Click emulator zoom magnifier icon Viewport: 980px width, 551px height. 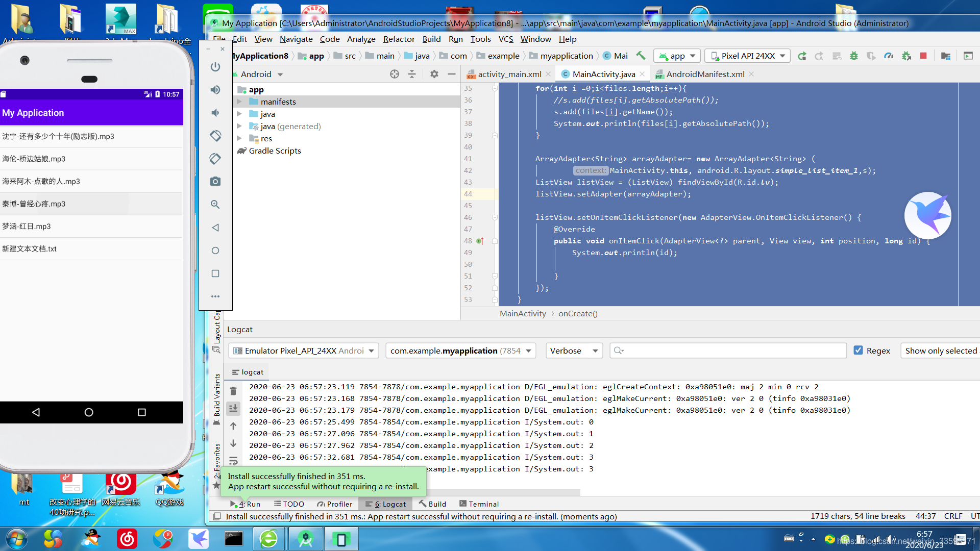click(215, 205)
